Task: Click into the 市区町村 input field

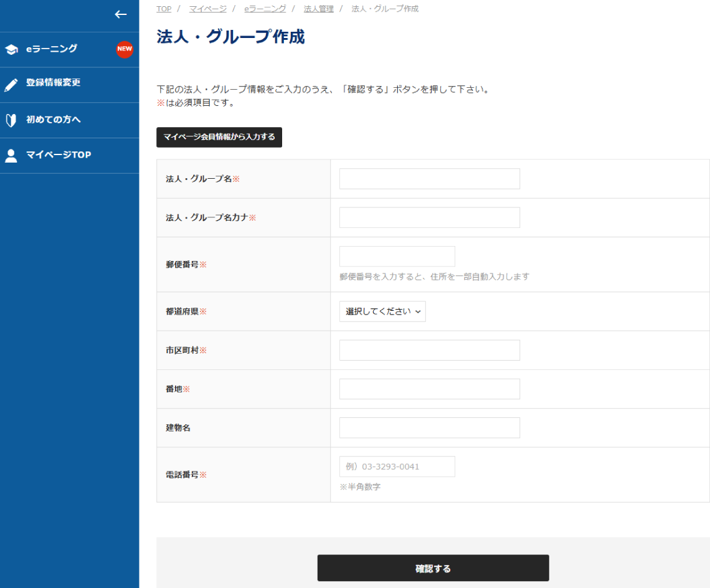Action: point(429,350)
